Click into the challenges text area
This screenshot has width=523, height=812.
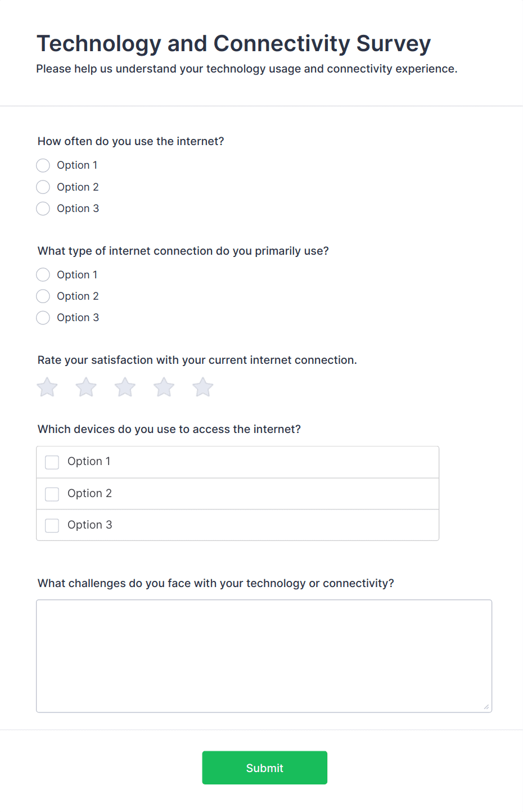tap(263, 652)
